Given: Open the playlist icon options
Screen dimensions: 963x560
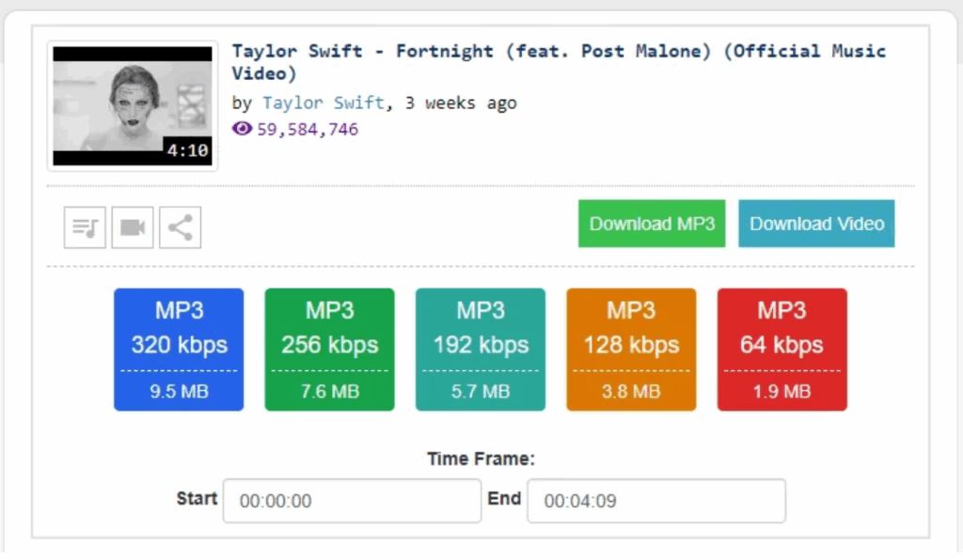Looking at the screenshot, I should [x=84, y=227].
